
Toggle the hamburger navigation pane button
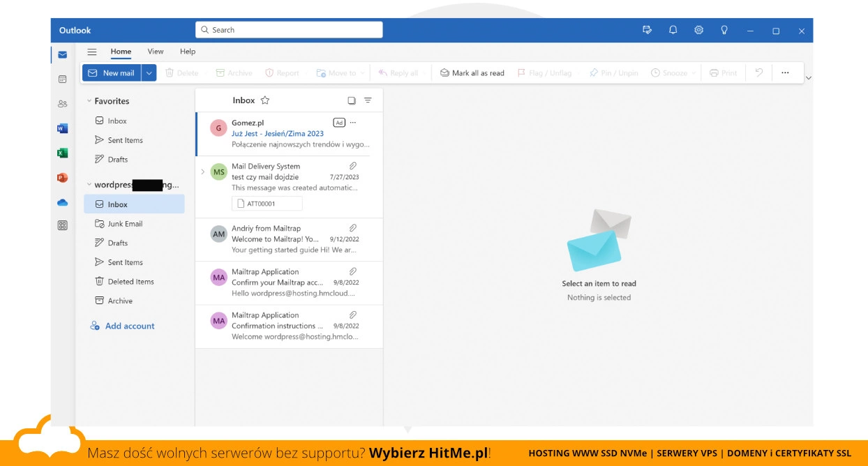pyautogui.click(x=92, y=52)
